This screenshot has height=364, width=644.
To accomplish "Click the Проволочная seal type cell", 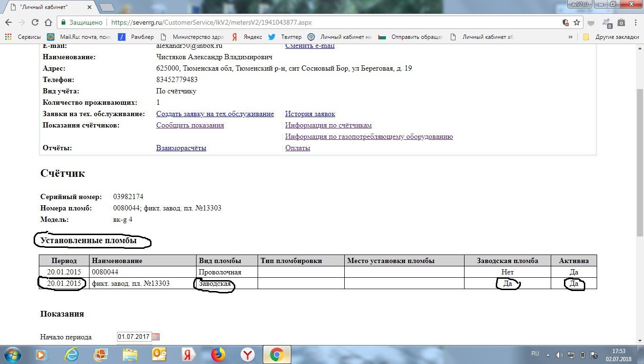I will coord(227,272).
